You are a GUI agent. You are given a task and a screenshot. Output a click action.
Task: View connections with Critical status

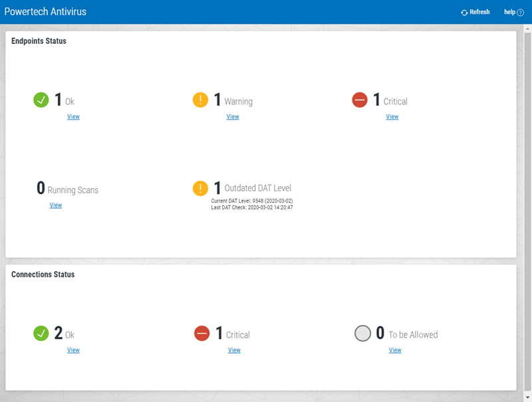point(234,350)
